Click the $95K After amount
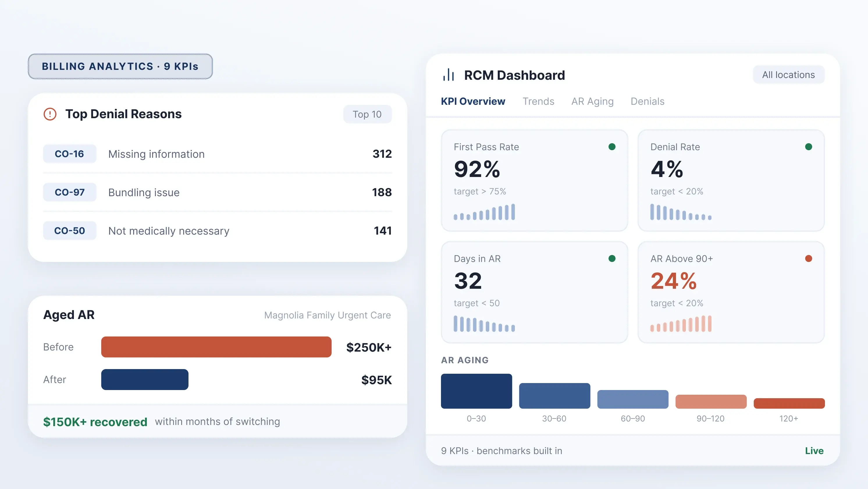Screen dimensions: 868x489 pos(377,380)
